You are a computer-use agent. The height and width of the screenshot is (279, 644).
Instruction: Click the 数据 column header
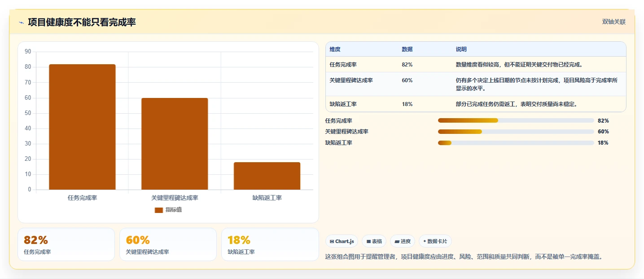[x=407, y=49]
